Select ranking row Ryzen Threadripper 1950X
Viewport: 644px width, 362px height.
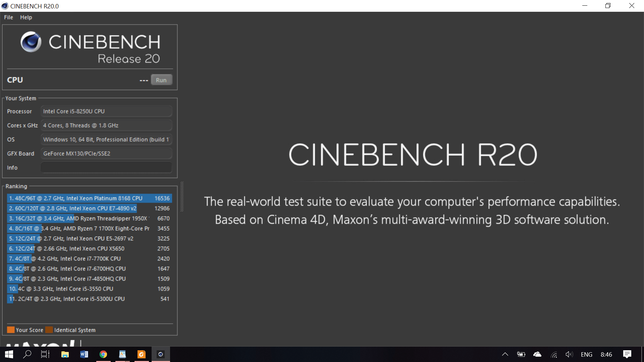coord(90,219)
